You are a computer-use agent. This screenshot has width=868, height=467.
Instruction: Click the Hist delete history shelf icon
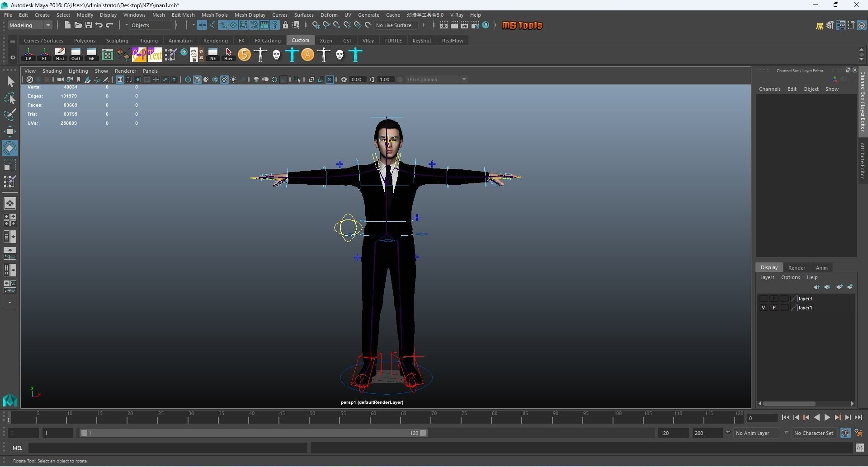60,55
